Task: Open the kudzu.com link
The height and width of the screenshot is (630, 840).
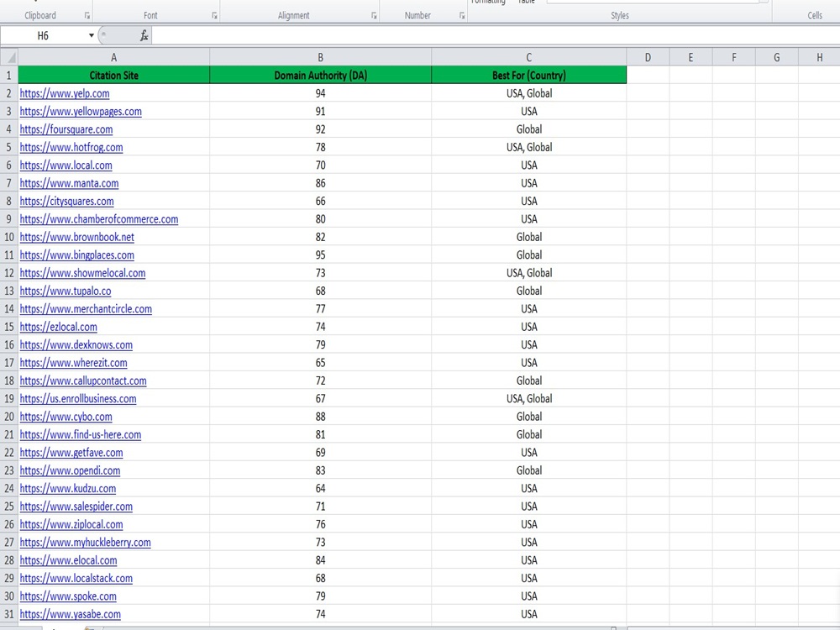Action: coord(68,488)
